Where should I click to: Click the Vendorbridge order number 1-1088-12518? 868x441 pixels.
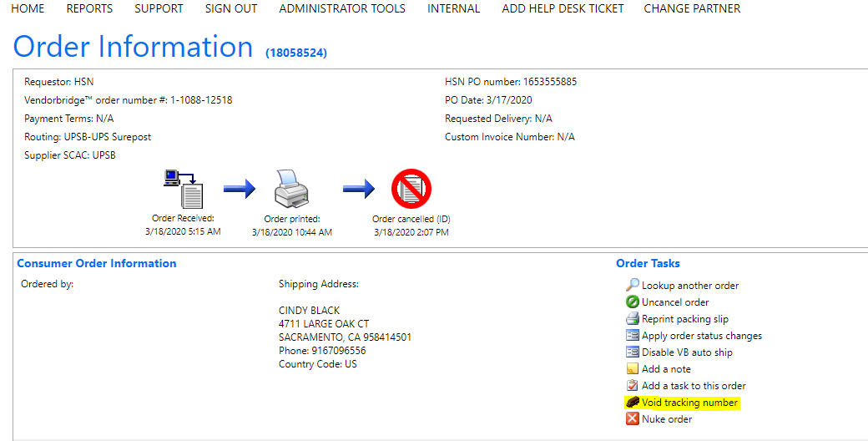129,100
